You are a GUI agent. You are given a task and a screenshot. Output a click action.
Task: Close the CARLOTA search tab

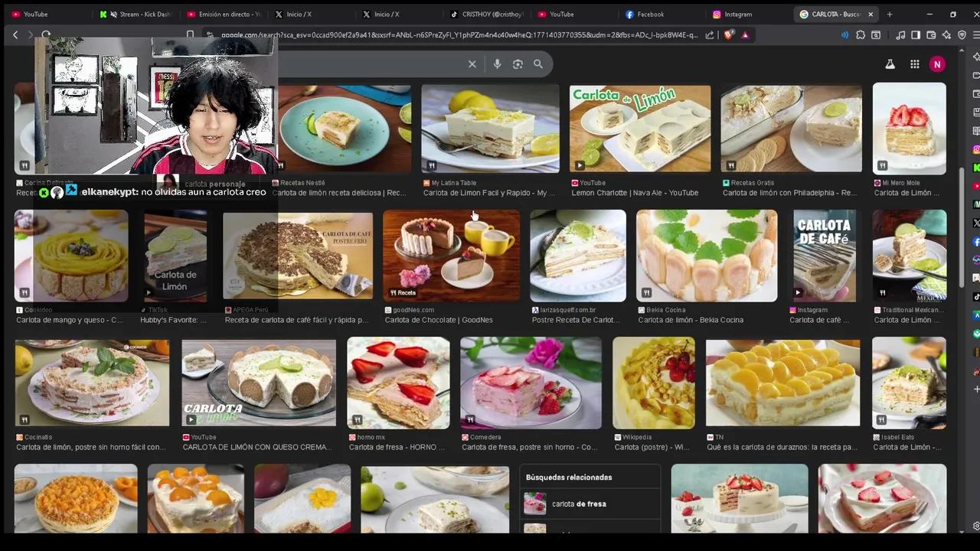(x=871, y=14)
